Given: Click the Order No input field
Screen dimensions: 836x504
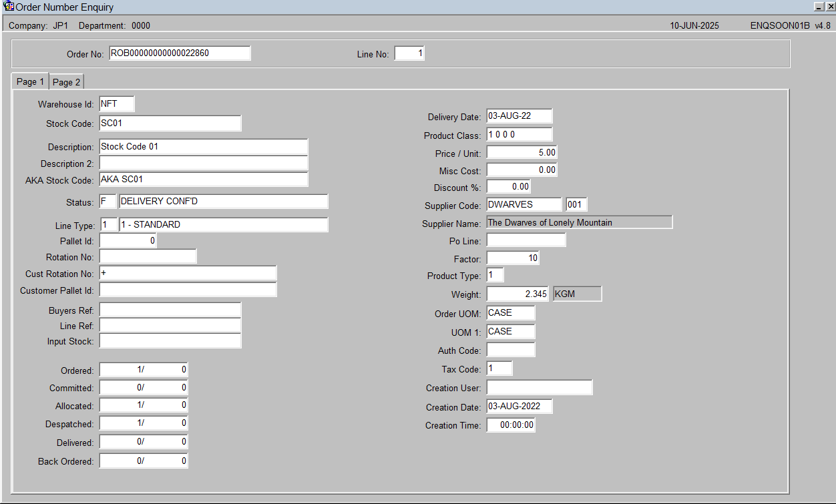Looking at the screenshot, I should click(x=180, y=53).
